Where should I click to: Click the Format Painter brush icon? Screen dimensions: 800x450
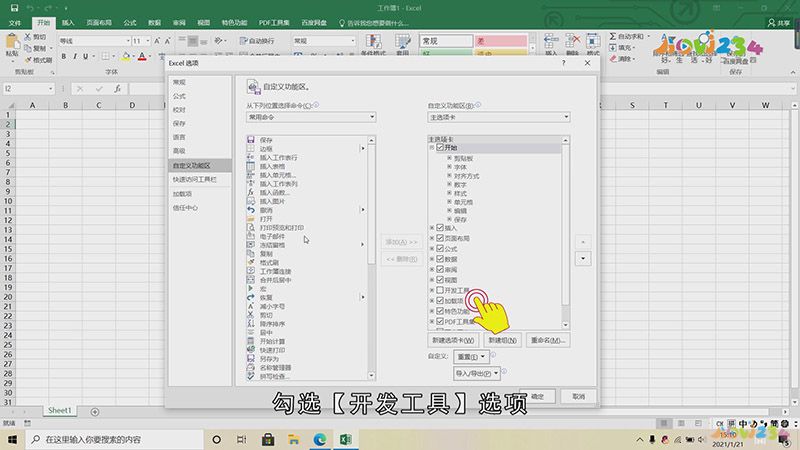(28, 60)
